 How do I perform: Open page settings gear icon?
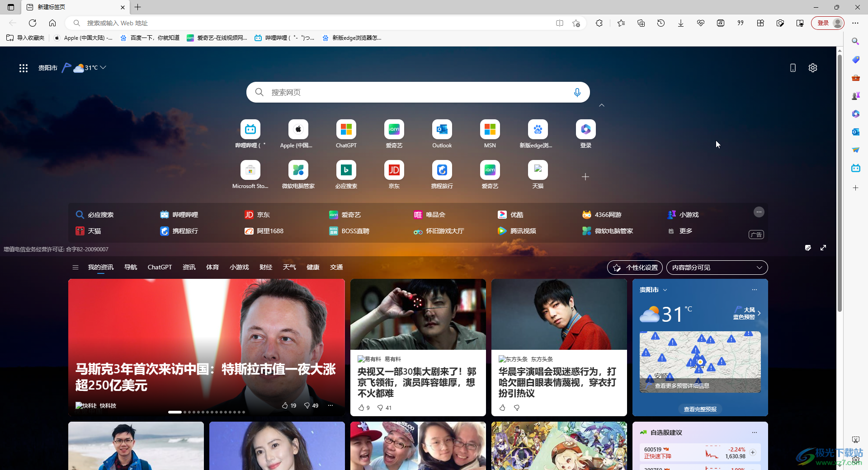coord(813,68)
